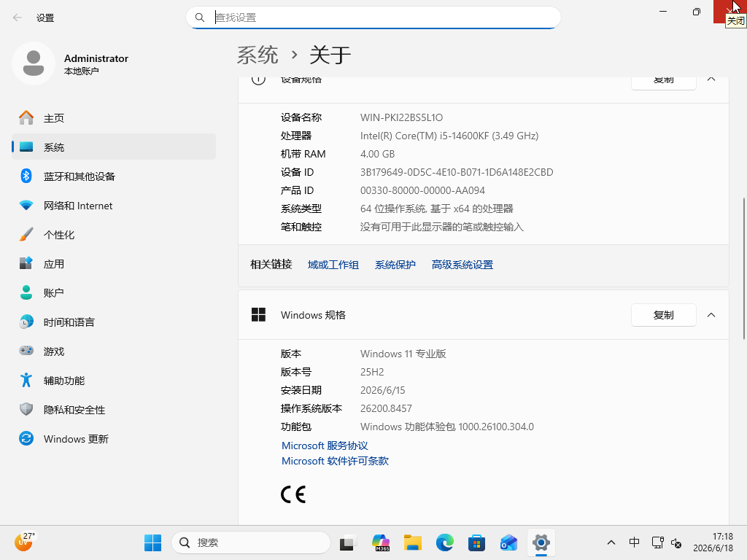Open File Explorer from taskbar
The height and width of the screenshot is (560, 747).
413,542
